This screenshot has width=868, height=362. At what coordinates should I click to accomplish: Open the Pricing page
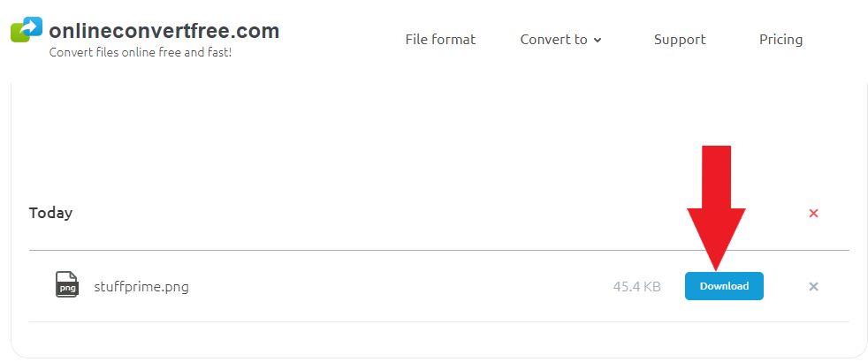click(780, 40)
